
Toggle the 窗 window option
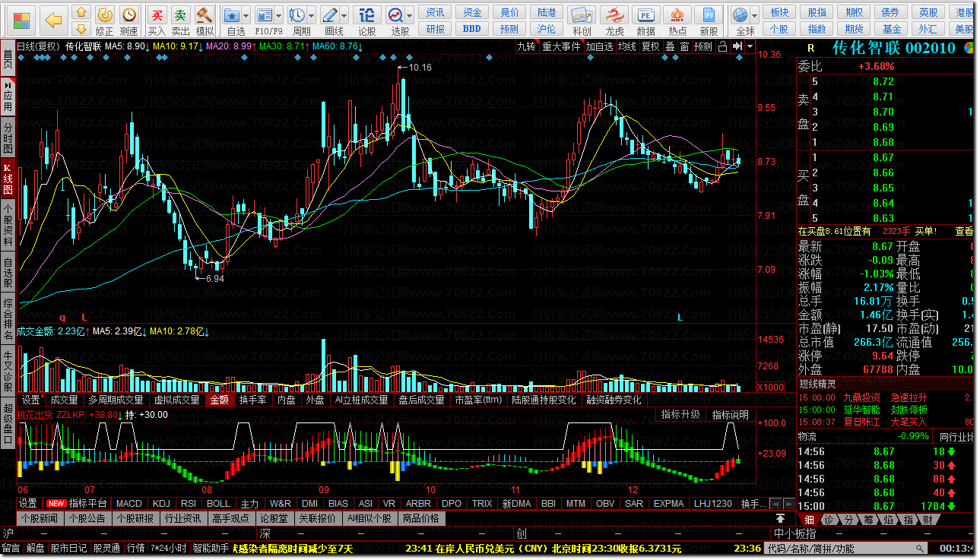point(684,46)
